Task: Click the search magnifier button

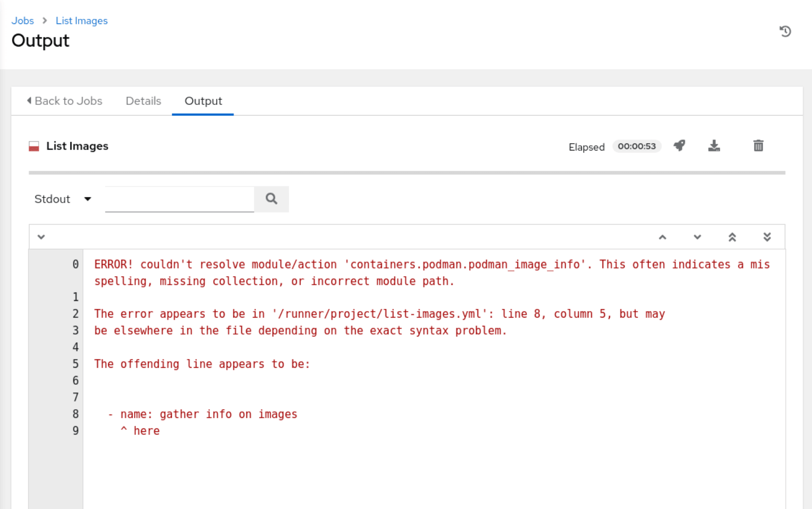Action: click(x=272, y=199)
